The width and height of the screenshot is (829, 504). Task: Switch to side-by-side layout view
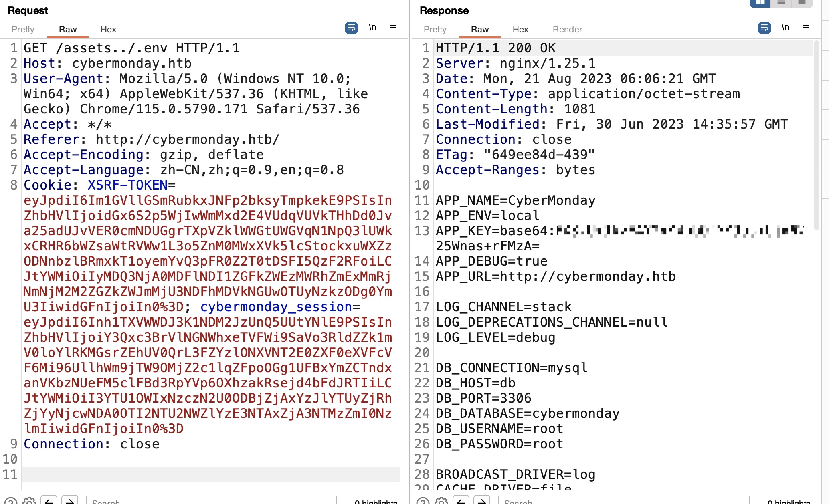click(760, 3)
